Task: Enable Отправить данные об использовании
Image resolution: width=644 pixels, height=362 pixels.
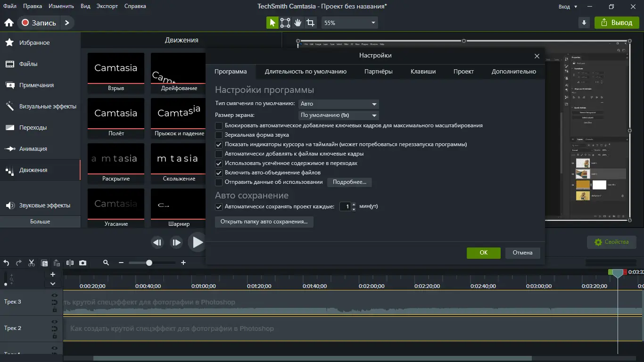Action: click(x=219, y=182)
